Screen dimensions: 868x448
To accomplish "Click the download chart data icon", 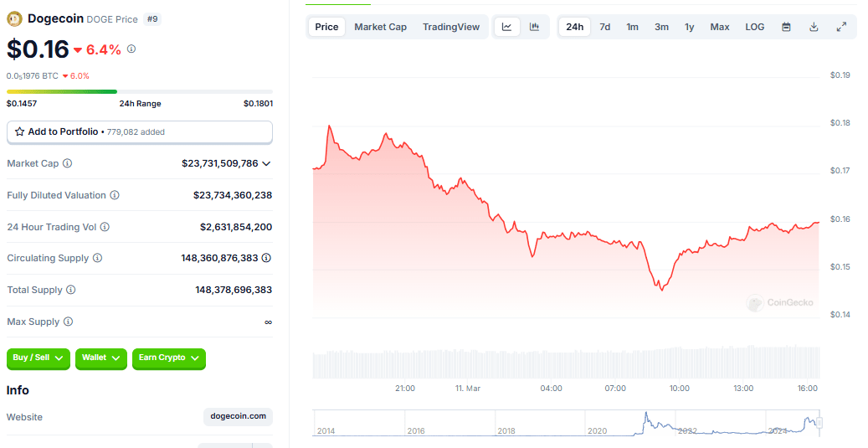I will tap(814, 27).
